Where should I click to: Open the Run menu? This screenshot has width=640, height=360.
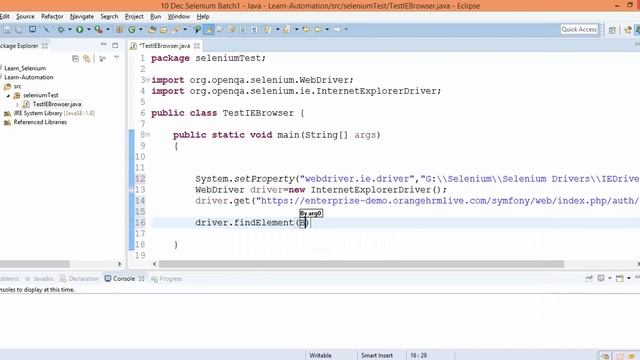[156, 16]
